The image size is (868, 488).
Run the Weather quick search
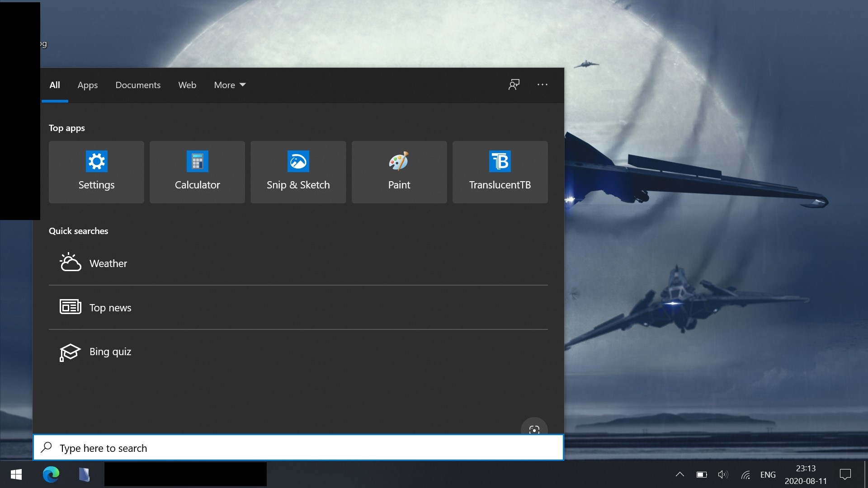click(x=108, y=263)
